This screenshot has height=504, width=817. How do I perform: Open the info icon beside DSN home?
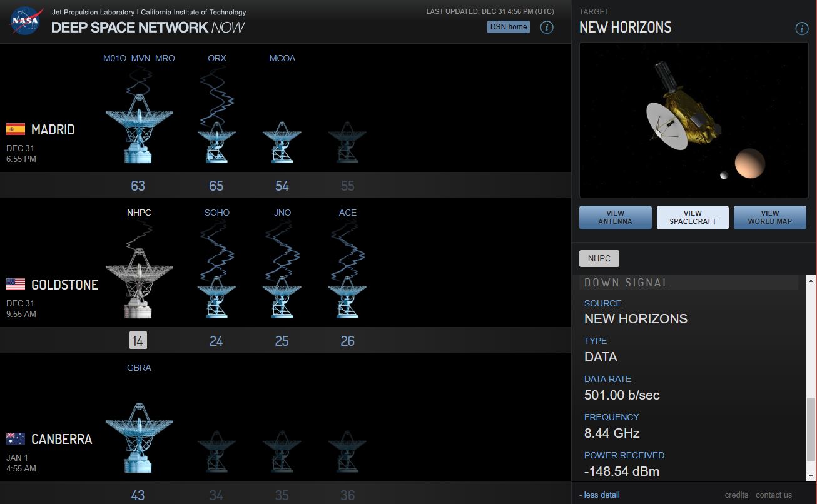click(x=547, y=27)
